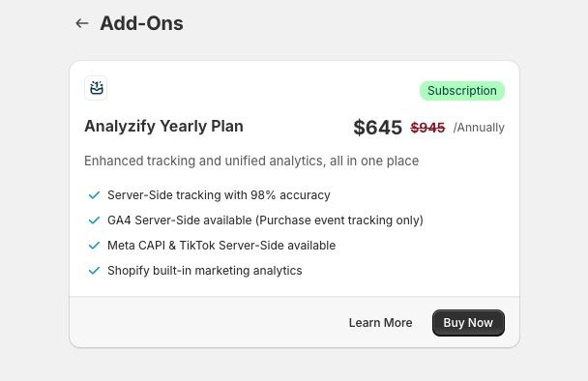Click checkmark next to Shopify built-in marketing
Screen dimensions: 588x381
(x=94, y=271)
